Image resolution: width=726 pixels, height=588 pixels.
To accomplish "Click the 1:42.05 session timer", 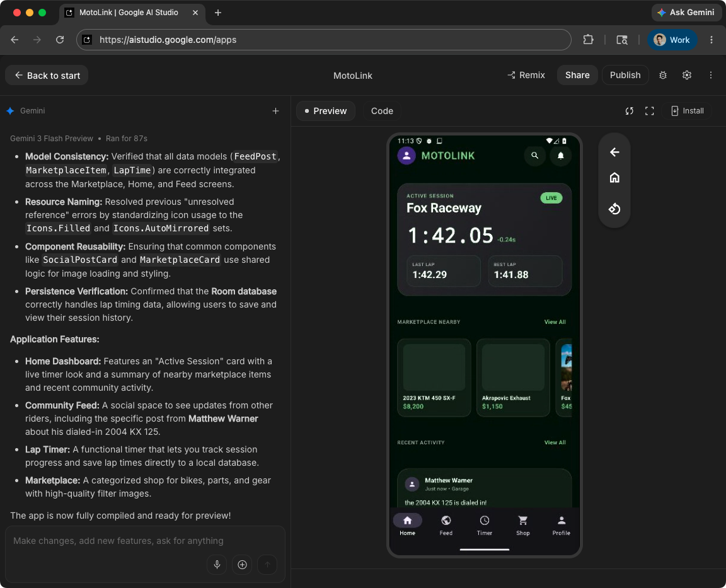I will [x=450, y=235].
